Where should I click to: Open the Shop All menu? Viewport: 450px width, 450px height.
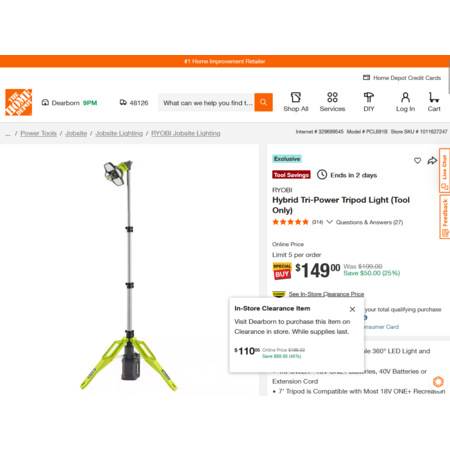click(296, 102)
